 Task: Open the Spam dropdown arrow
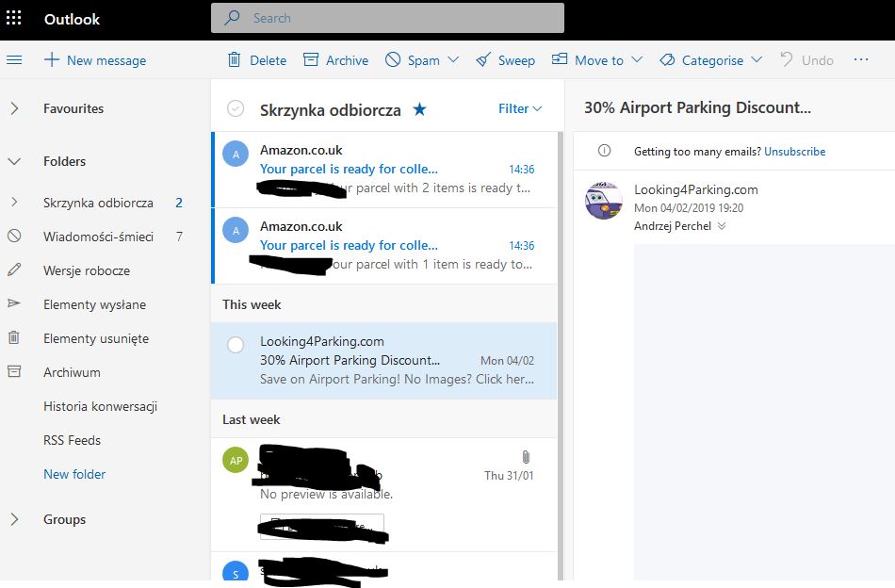click(x=453, y=59)
